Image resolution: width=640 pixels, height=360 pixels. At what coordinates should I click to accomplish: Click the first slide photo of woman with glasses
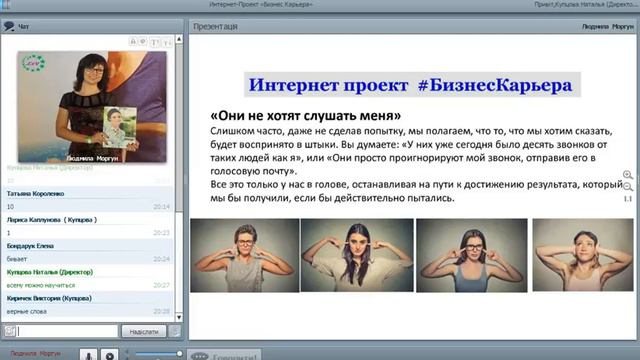(245, 255)
